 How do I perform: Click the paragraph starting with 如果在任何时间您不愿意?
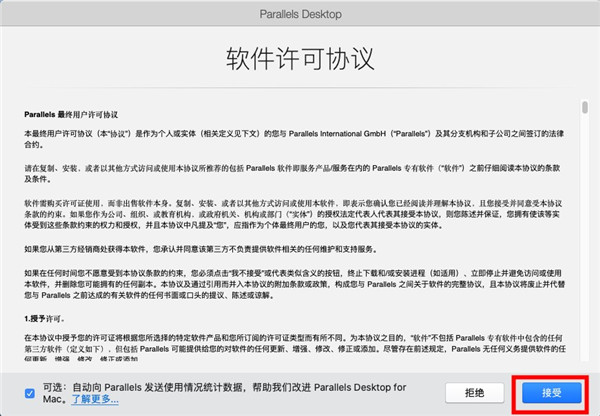(x=295, y=284)
